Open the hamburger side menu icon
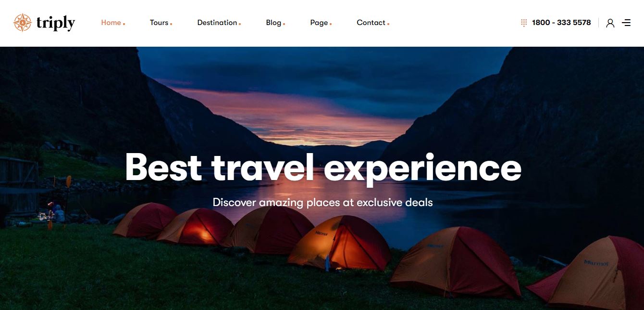 (626, 23)
